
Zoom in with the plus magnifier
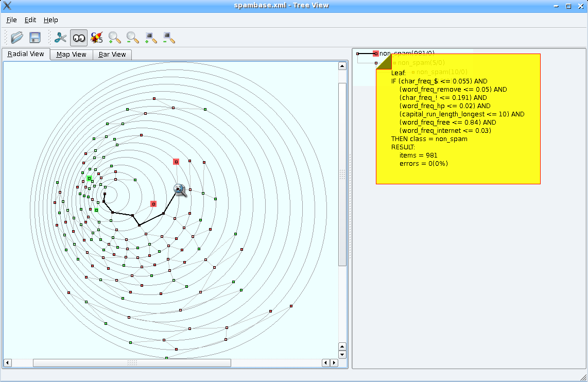[115, 38]
